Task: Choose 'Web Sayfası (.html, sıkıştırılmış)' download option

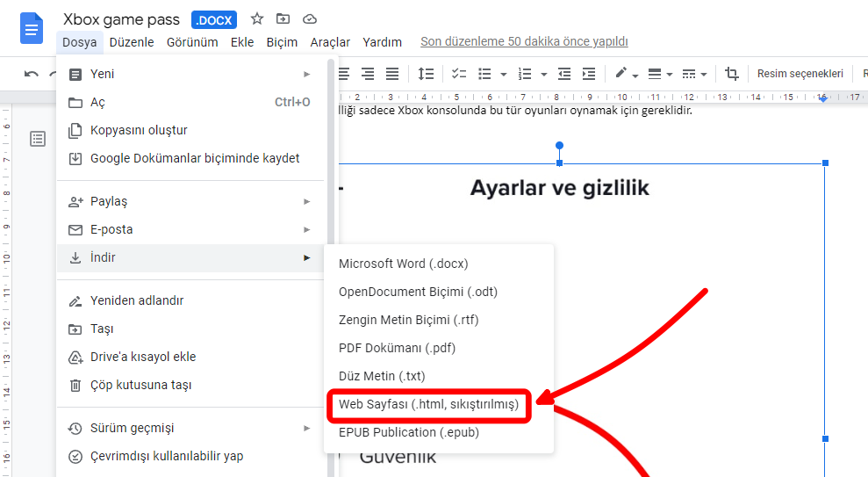Action: tap(428, 404)
